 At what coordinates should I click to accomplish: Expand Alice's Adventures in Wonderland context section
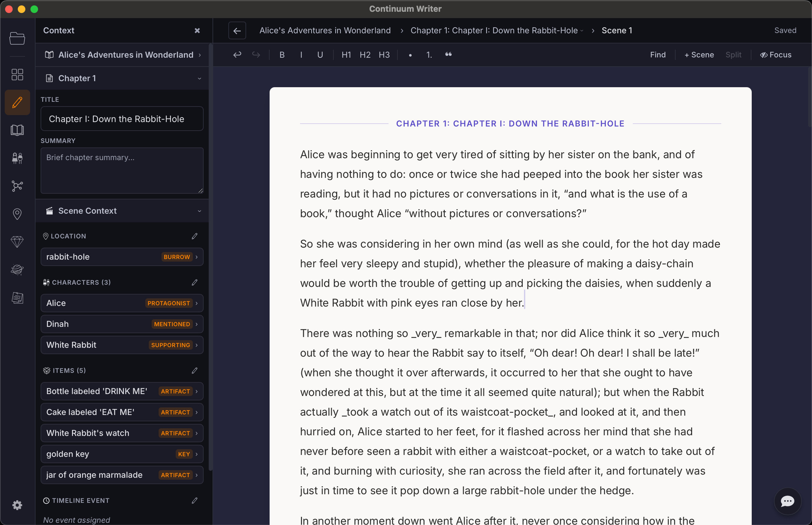(122, 55)
